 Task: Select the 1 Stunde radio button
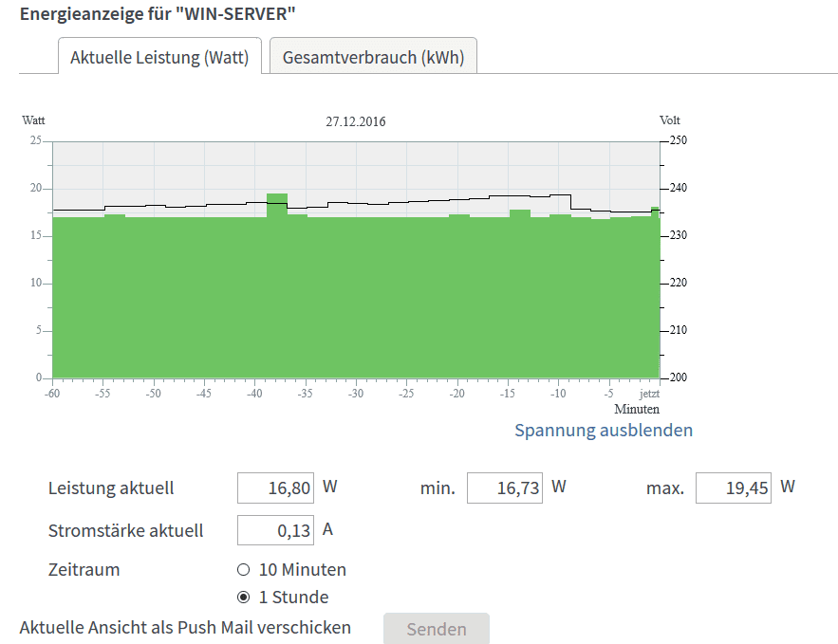(x=243, y=597)
